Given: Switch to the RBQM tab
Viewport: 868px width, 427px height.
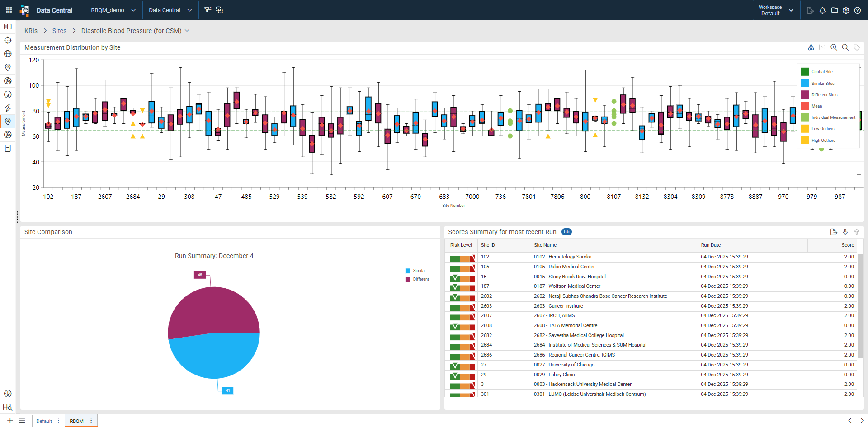Looking at the screenshot, I should [76, 421].
